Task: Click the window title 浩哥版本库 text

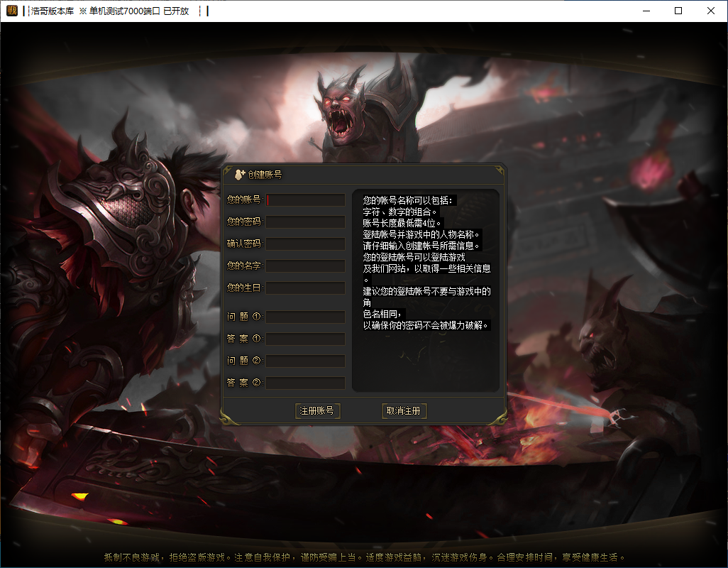Action: (x=53, y=11)
